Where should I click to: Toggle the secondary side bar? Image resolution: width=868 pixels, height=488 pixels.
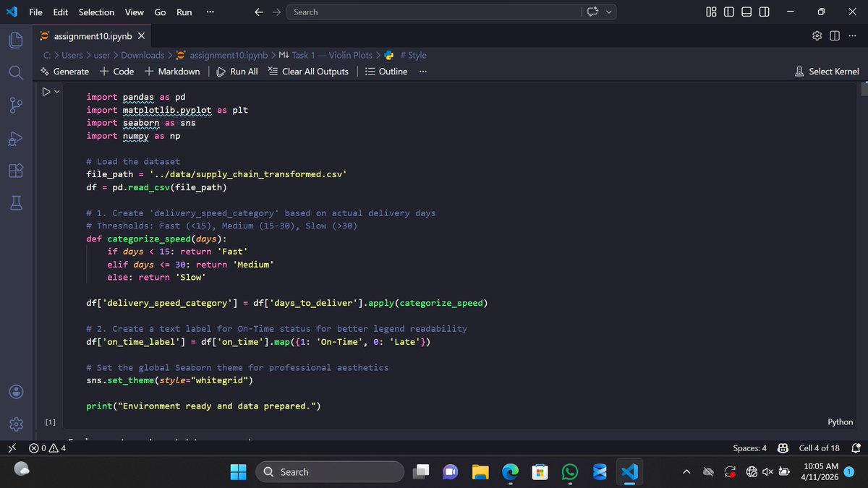(764, 12)
